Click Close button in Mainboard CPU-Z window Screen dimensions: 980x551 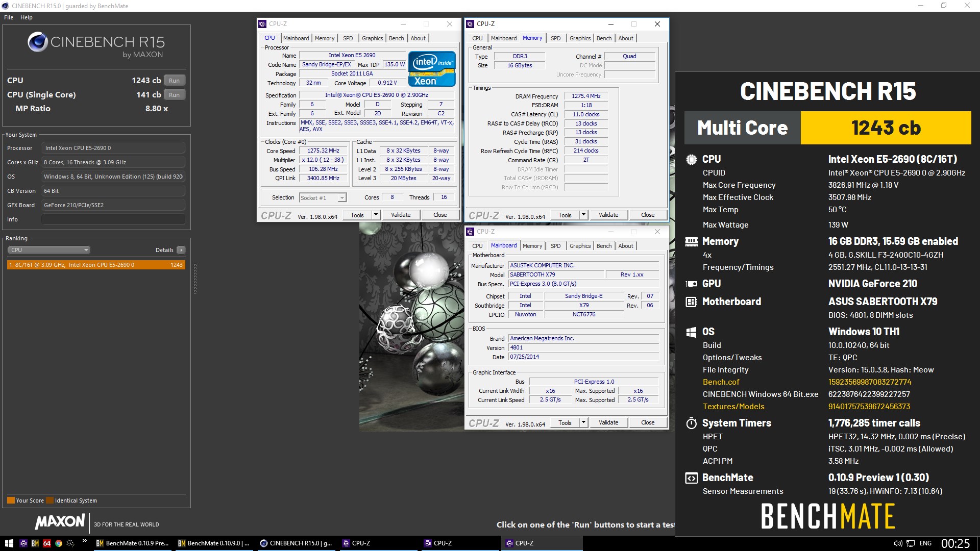point(648,422)
